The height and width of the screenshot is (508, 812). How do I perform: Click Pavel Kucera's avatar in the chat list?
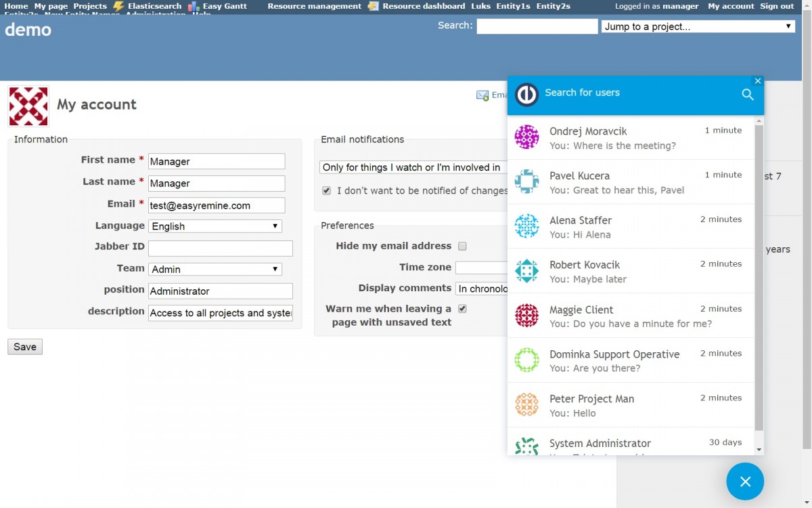(526, 182)
